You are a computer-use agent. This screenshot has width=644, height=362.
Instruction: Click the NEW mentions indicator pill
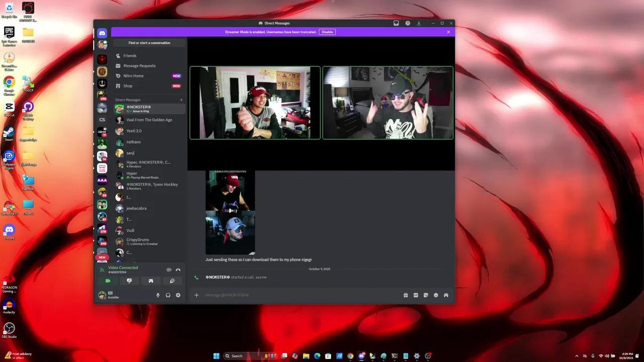tap(102, 257)
